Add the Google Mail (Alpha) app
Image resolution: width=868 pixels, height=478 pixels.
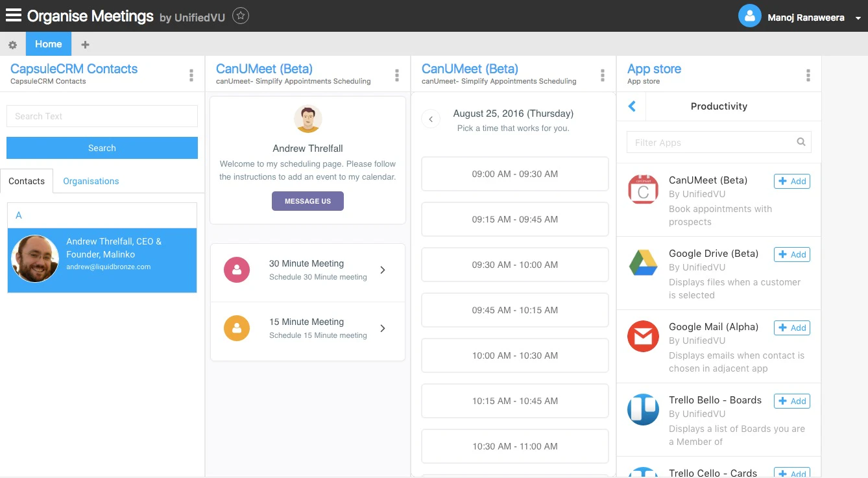coord(792,328)
